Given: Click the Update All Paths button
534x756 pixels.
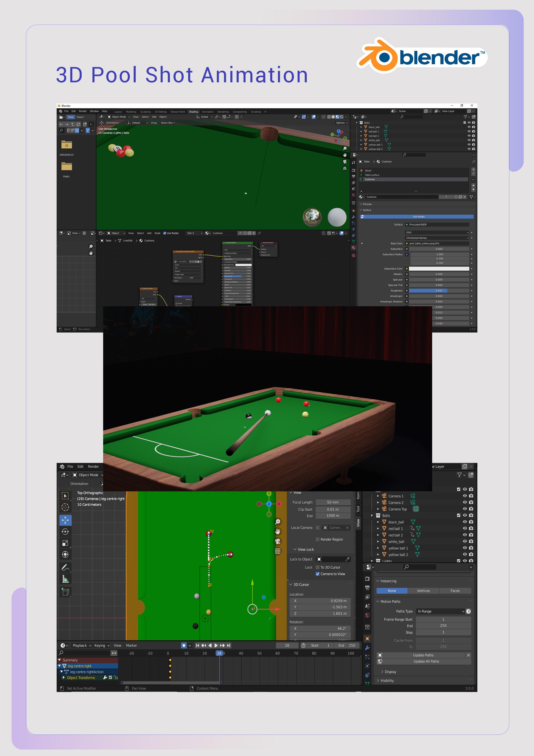Looking at the screenshot, I should coord(426,661).
